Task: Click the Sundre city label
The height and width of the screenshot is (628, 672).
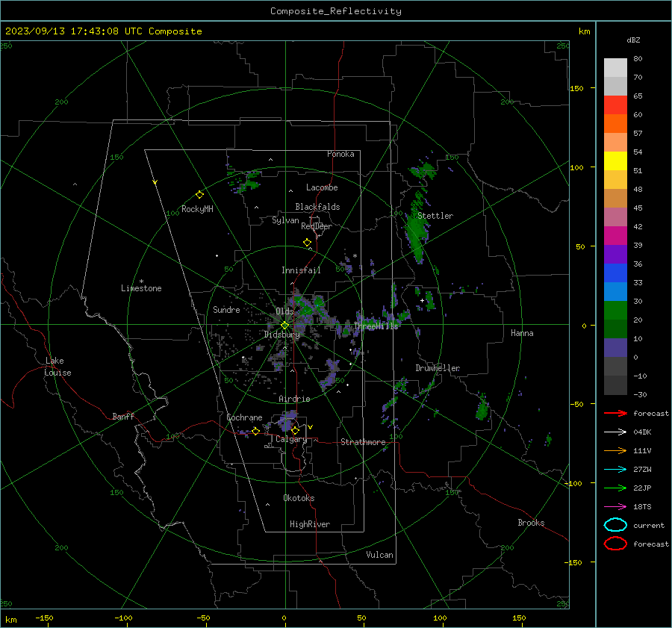Action: [226, 309]
